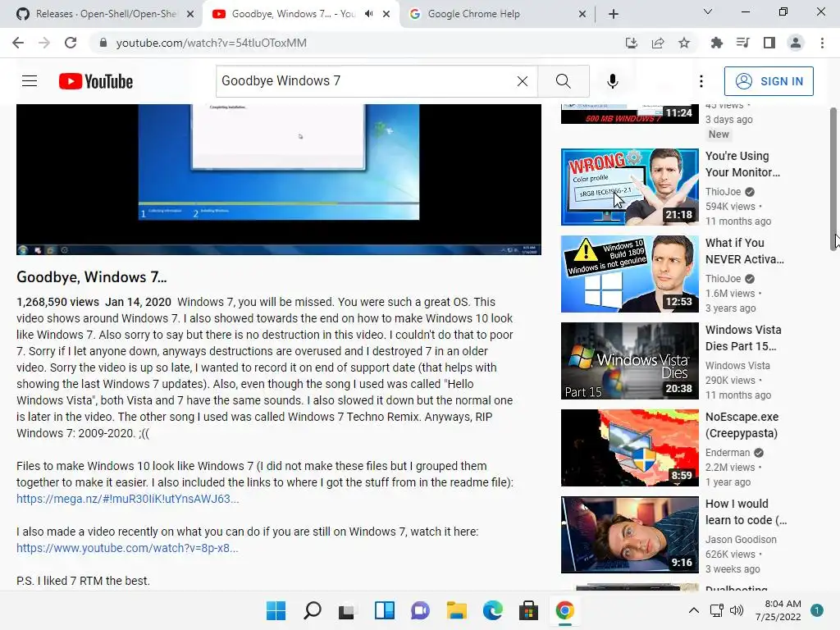This screenshot has width=840, height=630.
Task: Close the Google Chrome Help tab
Action: (x=582, y=14)
